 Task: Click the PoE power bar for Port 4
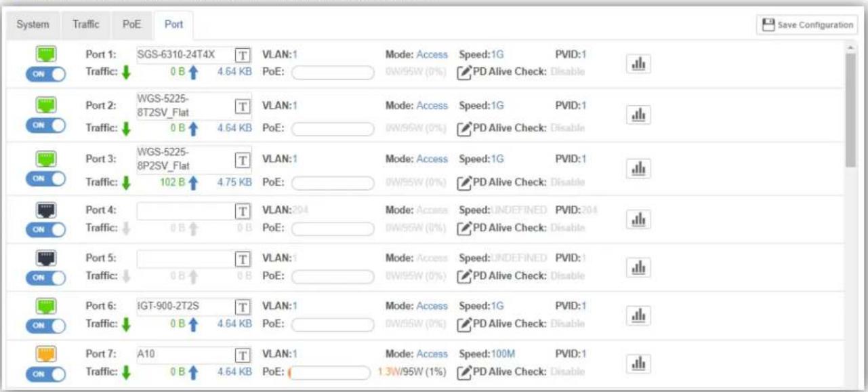[x=333, y=229]
